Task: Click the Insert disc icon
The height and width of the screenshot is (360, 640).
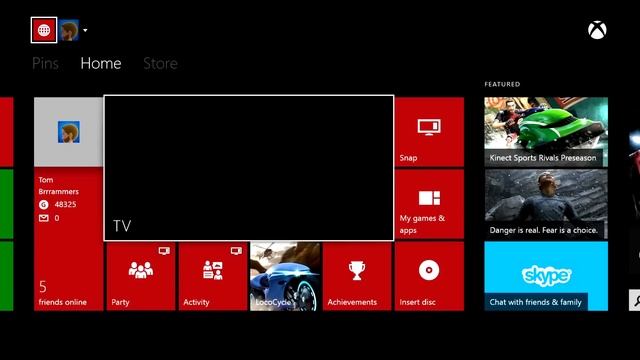Action: [x=429, y=270]
